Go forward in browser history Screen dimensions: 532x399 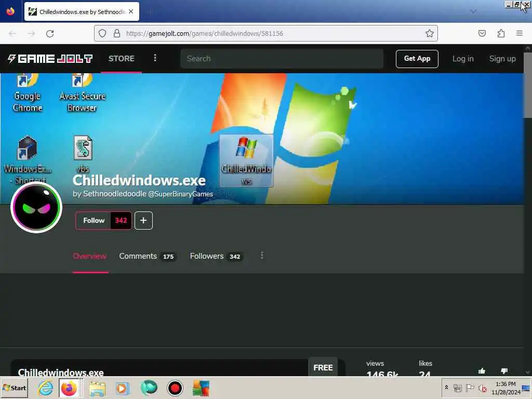[x=31, y=33]
